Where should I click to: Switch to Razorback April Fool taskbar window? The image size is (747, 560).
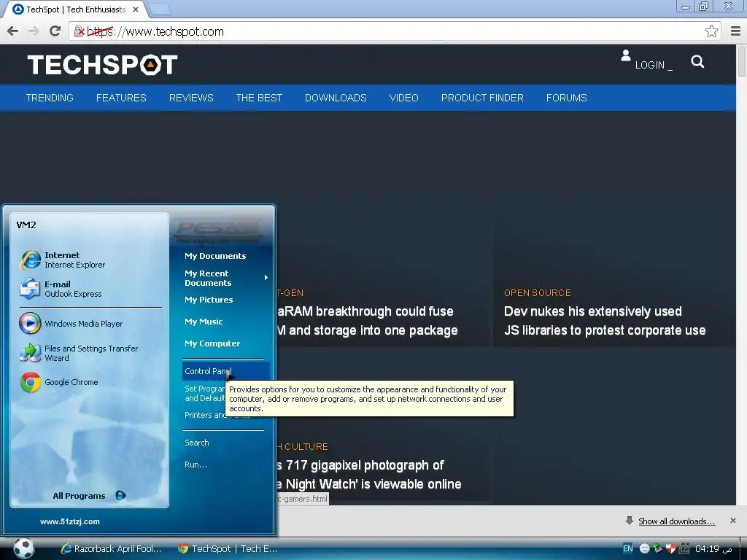click(x=112, y=548)
